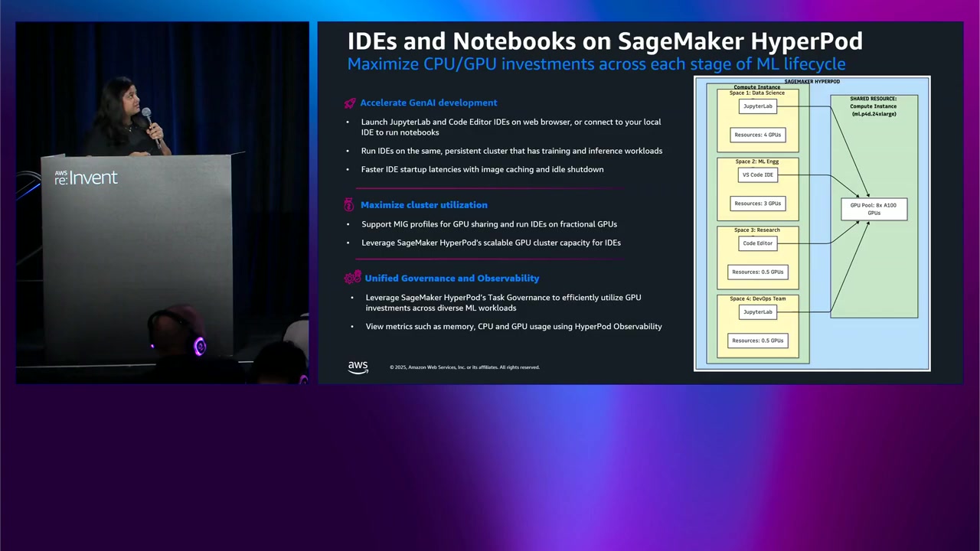
Task: Click the glowing purple headphone in the audience
Action: [199, 347]
